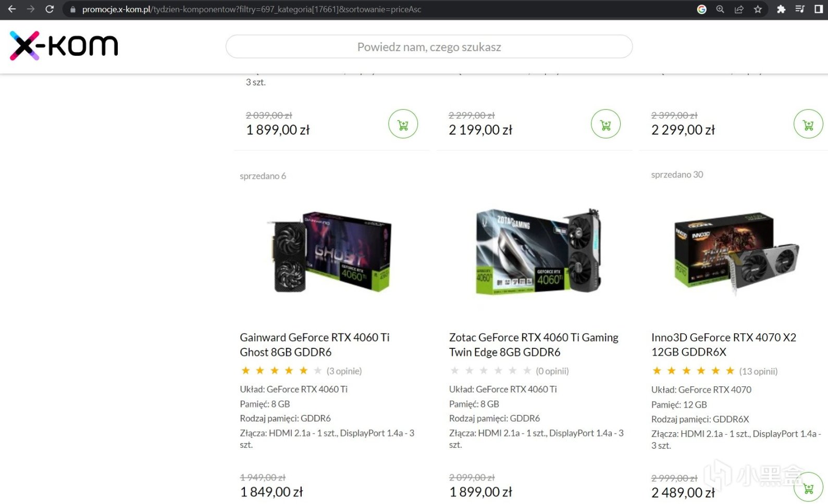This screenshot has width=828, height=504.
Task: Click the text sprzedano 6
Action: coord(263,176)
